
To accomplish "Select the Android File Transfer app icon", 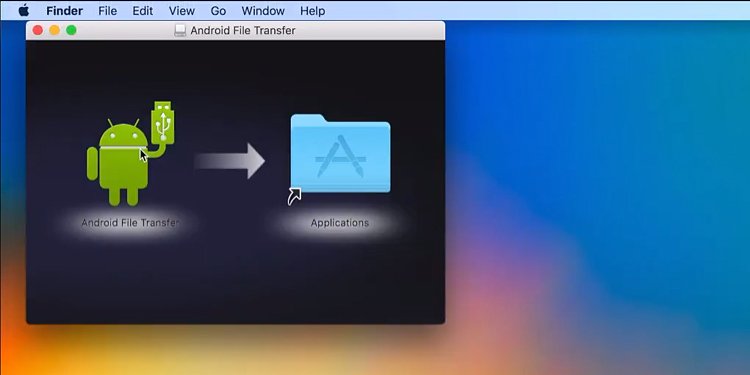I will click(131, 154).
